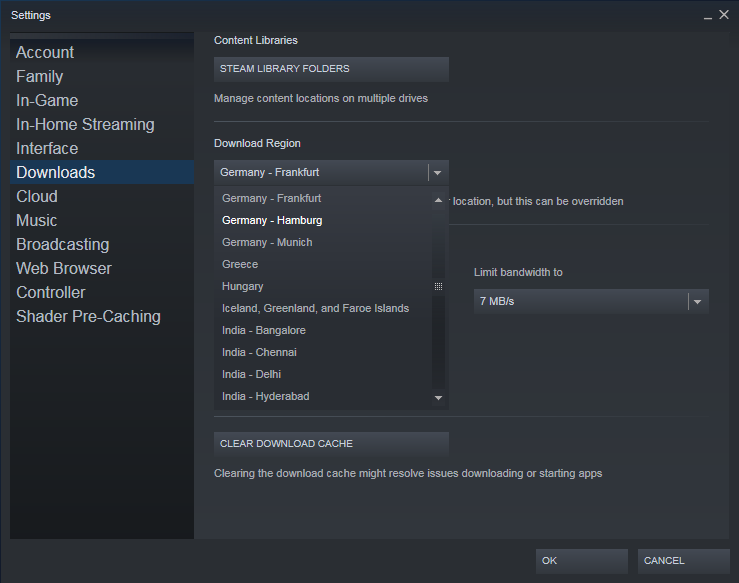Open the Limit bandwidth 7 MB/s dropdown
The height and width of the screenshot is (583, 739).
click(591, 301)
